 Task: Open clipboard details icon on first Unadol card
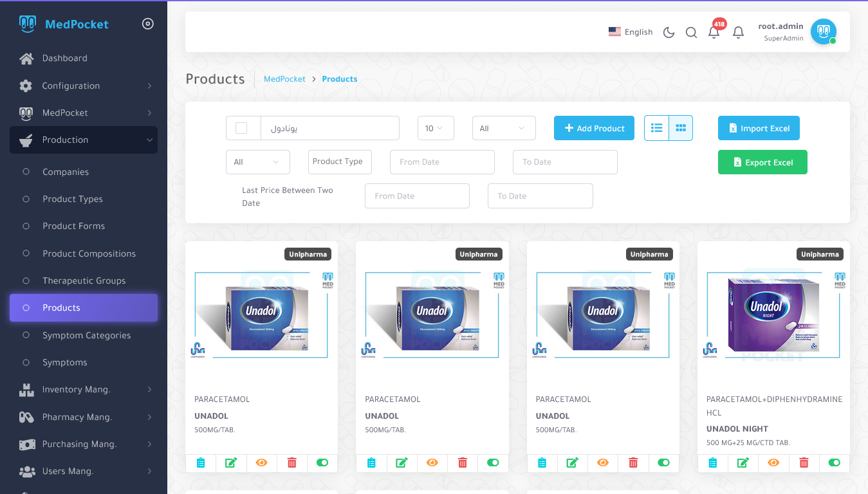[201, 462]
